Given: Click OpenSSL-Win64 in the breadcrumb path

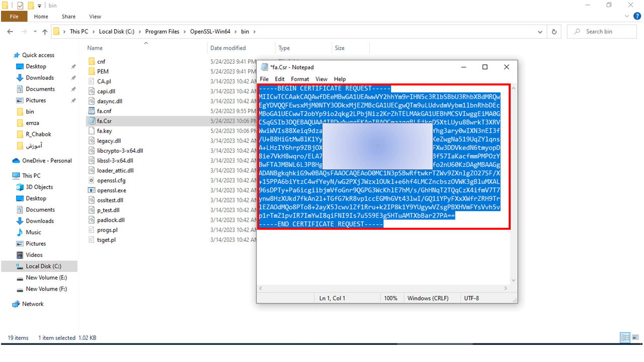Looking at the screenshot, I should point(210,32).
